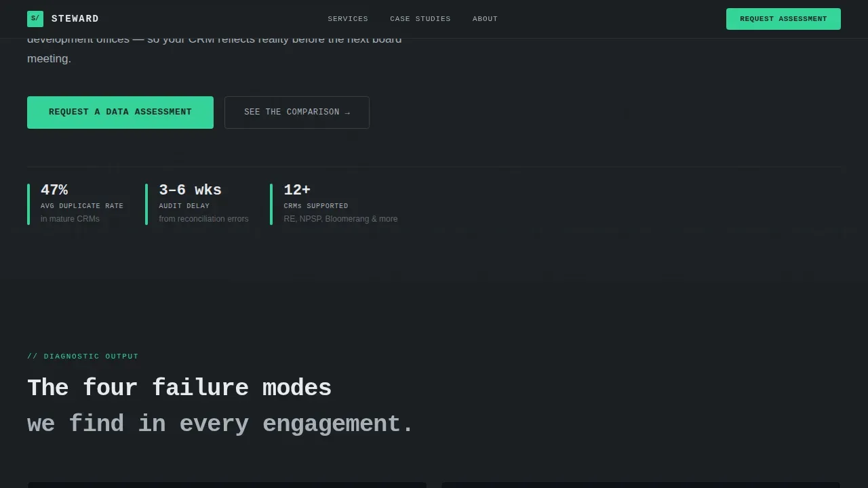Screen dimensions: 868x488
Task: Select the AVG DUPLICATE RATE label
Action: click(82, 206)
